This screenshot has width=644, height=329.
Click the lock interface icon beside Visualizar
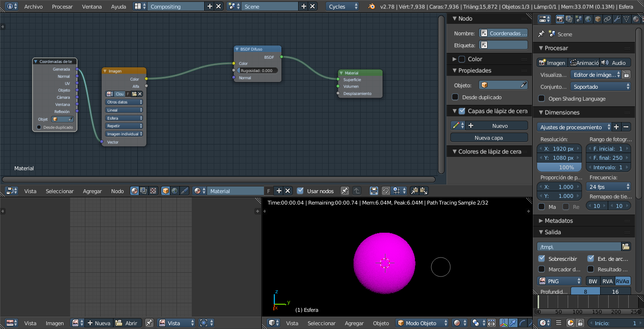pyautogui.click(x=626, y=75)
